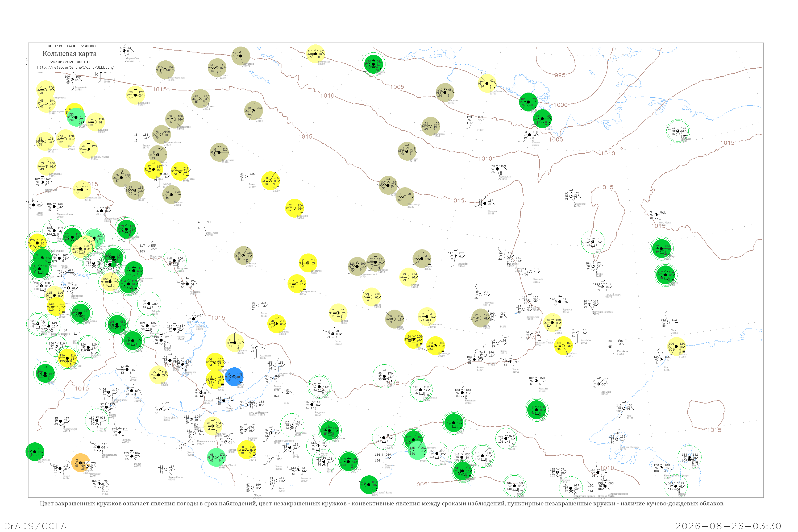Click the "Красноселькуп 23465" station label
This screenshot has height=532, width=798.
(x=176, y=79)
